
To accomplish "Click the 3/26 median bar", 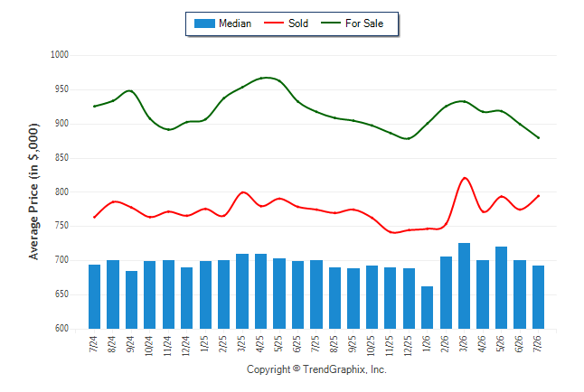I will (x=464, y=286).
